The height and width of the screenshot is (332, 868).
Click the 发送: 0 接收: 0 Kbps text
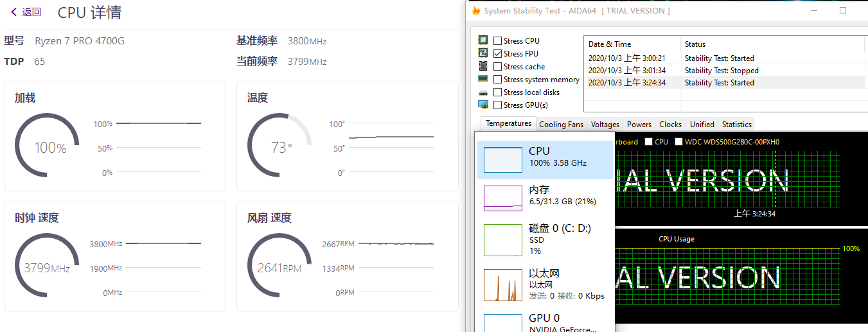click(567, 296)
